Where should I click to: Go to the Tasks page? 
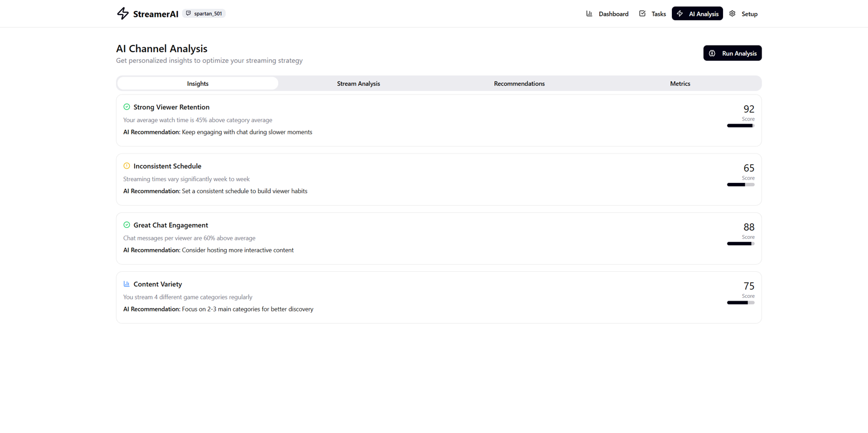[x=652, y=14]
